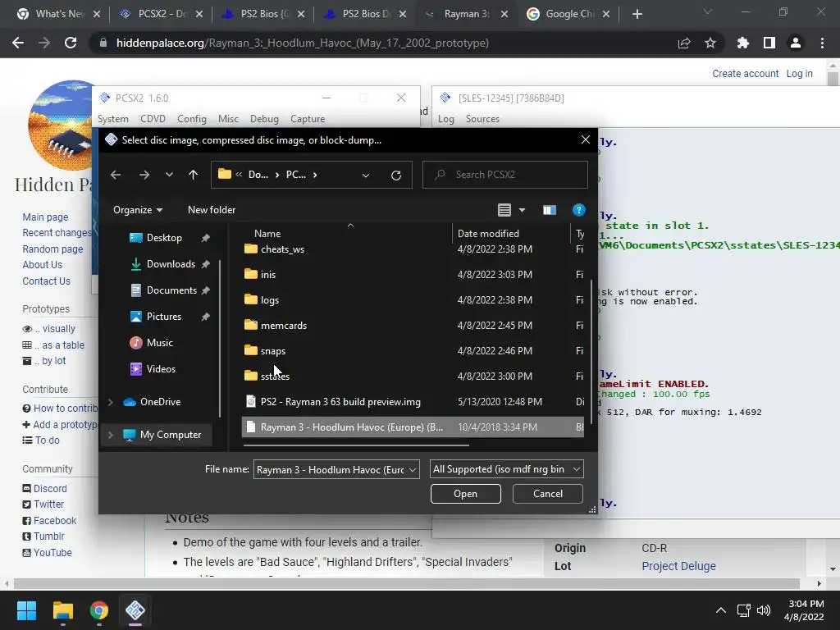Sort files by Date modified column
This screenshot has height=630, width=840.
tap(488, 234)
